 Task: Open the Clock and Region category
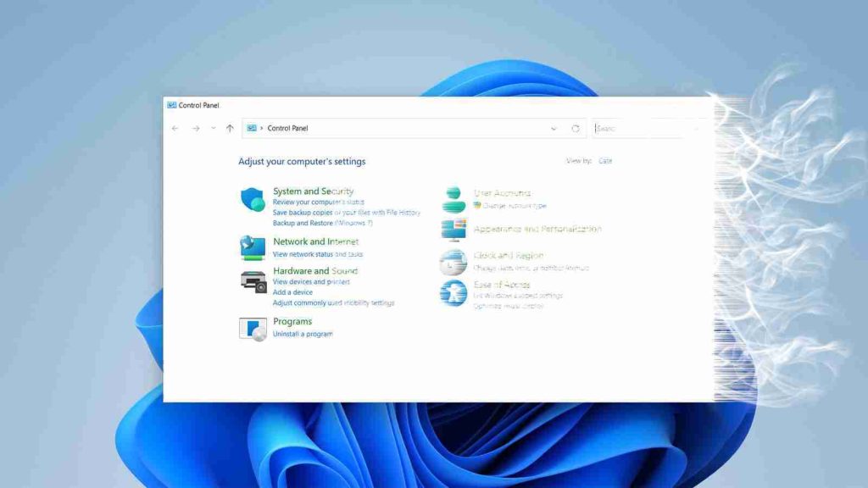click(509, 256)
